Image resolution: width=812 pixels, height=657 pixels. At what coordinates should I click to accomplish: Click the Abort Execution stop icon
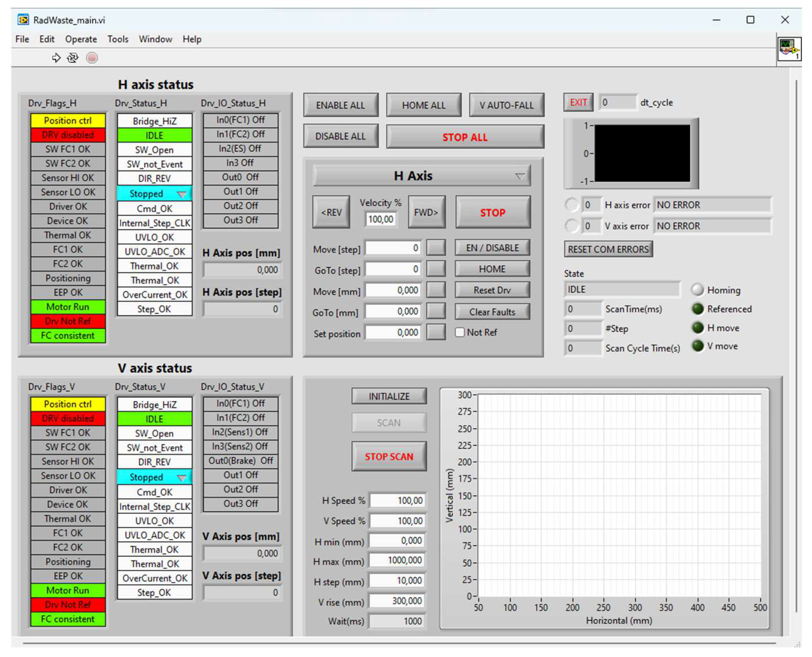tap(92, 58)
